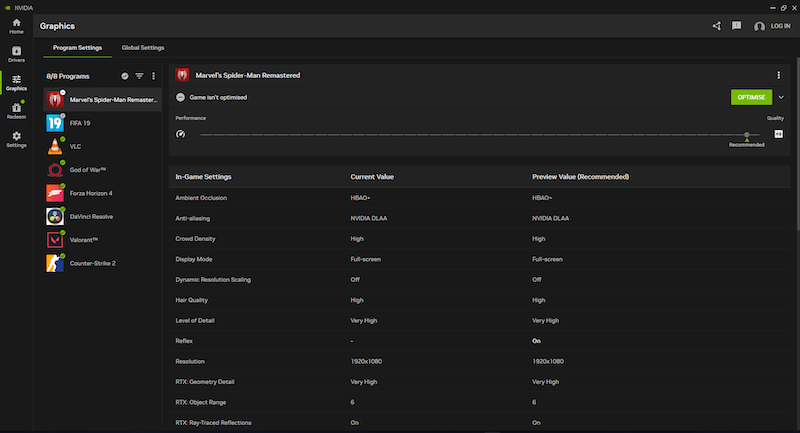The width and height of the screenshot is (800, 433).
Task: Select Forza Horizon 4 in list
Action: click(103, 193)
